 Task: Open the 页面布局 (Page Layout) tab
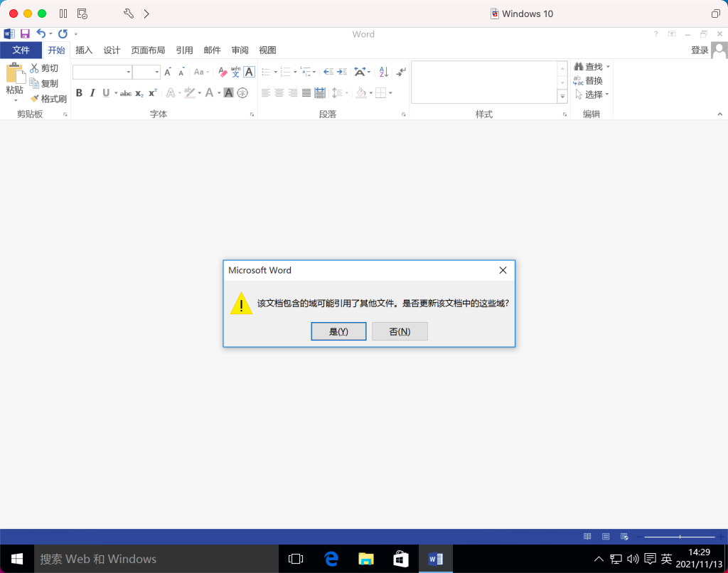click(148, 50)
